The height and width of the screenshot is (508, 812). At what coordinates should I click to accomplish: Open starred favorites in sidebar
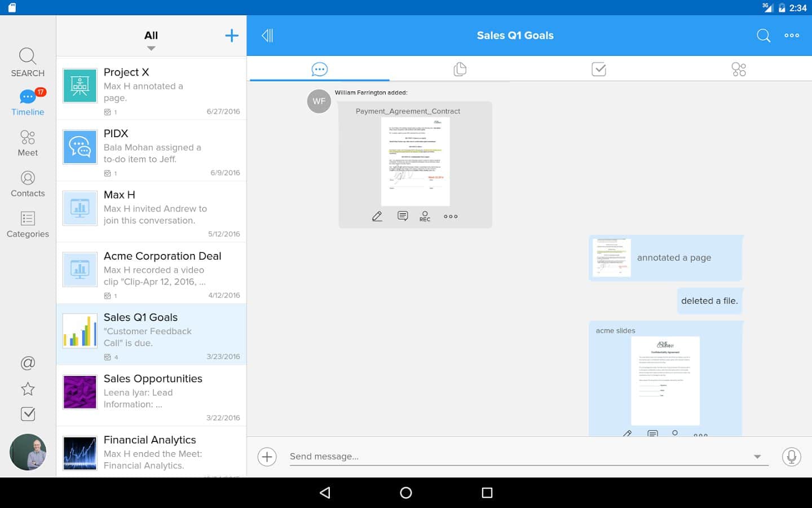tap(28, 388)
